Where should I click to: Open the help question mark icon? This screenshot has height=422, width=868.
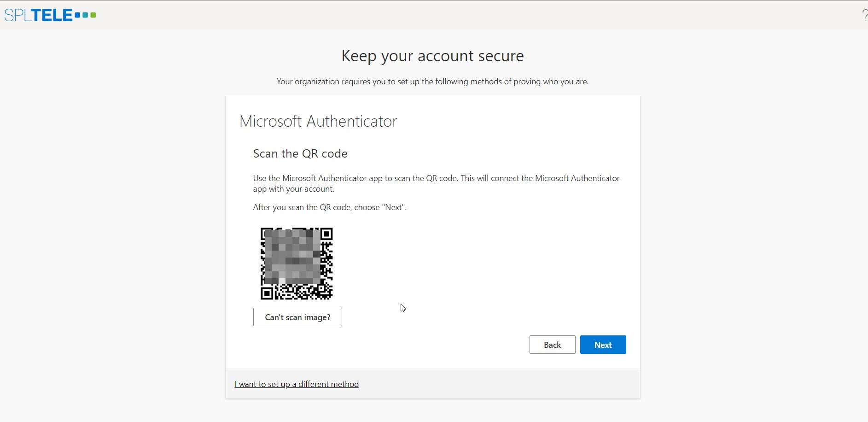pyautogui.click(x=865, y=15)
